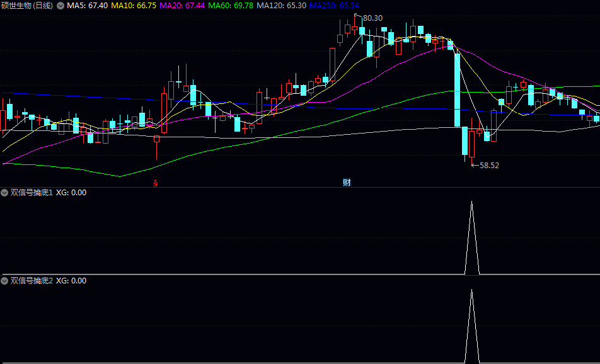Click the red S marker icon

pyautogui.click(x=155, y=183)
